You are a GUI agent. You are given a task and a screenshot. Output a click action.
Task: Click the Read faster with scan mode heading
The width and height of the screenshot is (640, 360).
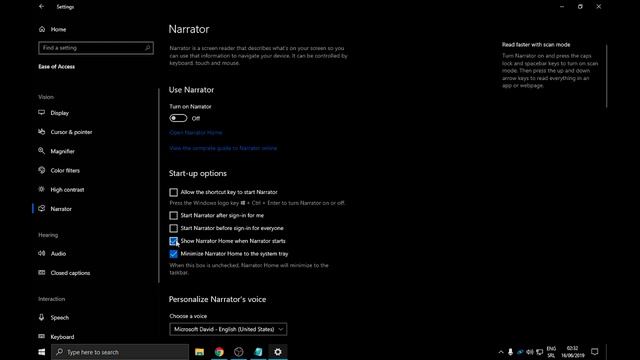coord(536,45)
